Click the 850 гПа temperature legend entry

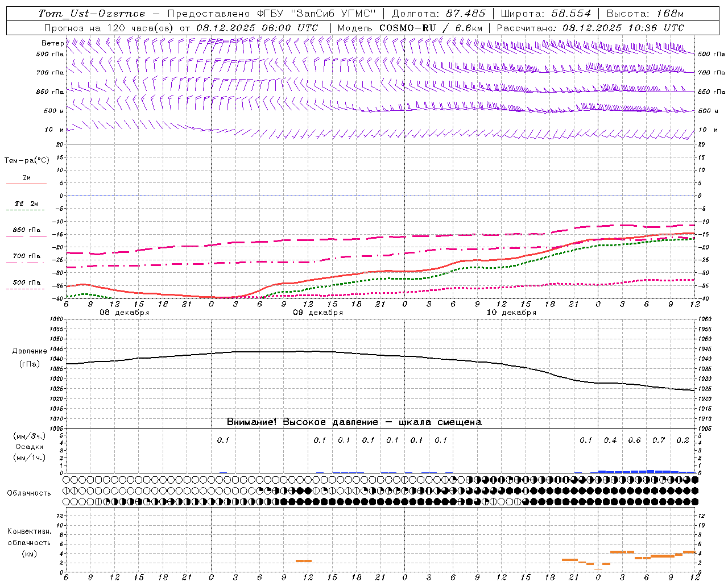tap(26, 230)
